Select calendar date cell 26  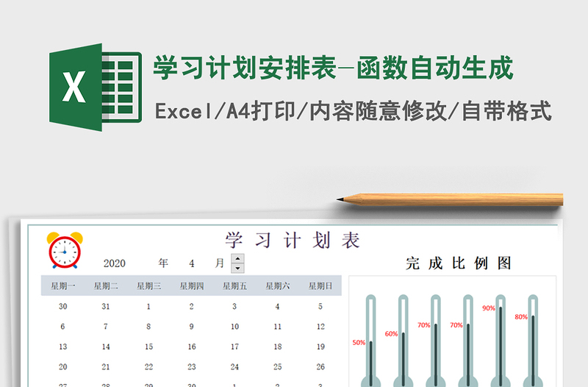point(320,366)
